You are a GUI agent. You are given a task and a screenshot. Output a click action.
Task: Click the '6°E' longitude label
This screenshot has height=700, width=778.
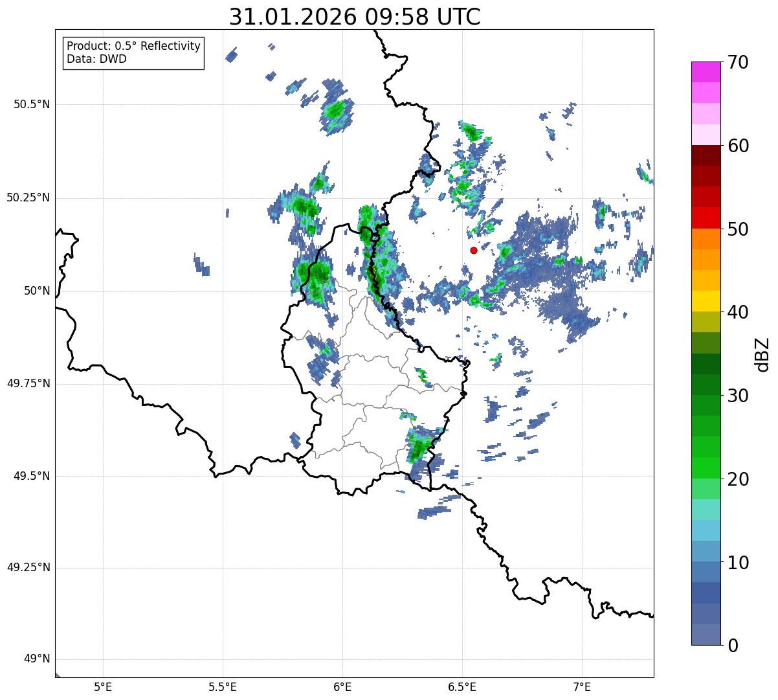tap(342, 686)
